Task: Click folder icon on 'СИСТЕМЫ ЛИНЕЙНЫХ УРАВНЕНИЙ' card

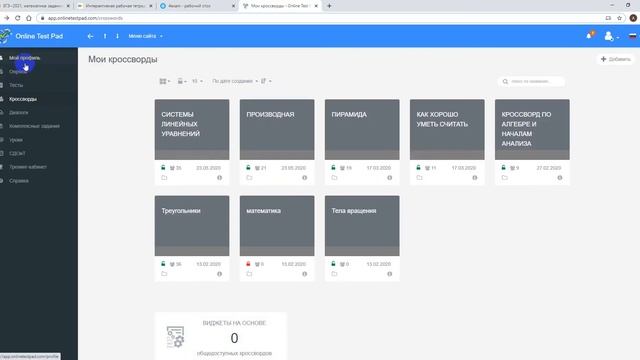Action: [164, 178]
